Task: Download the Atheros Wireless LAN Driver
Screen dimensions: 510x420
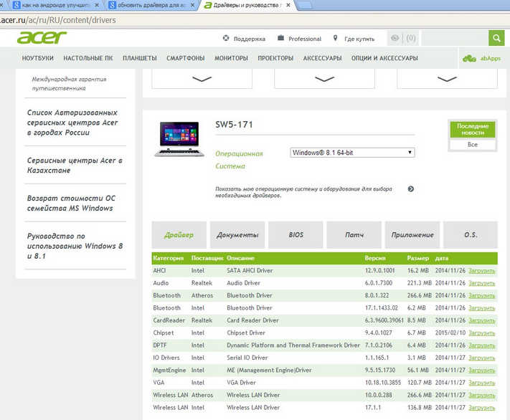Action: (x=482, y=395)
